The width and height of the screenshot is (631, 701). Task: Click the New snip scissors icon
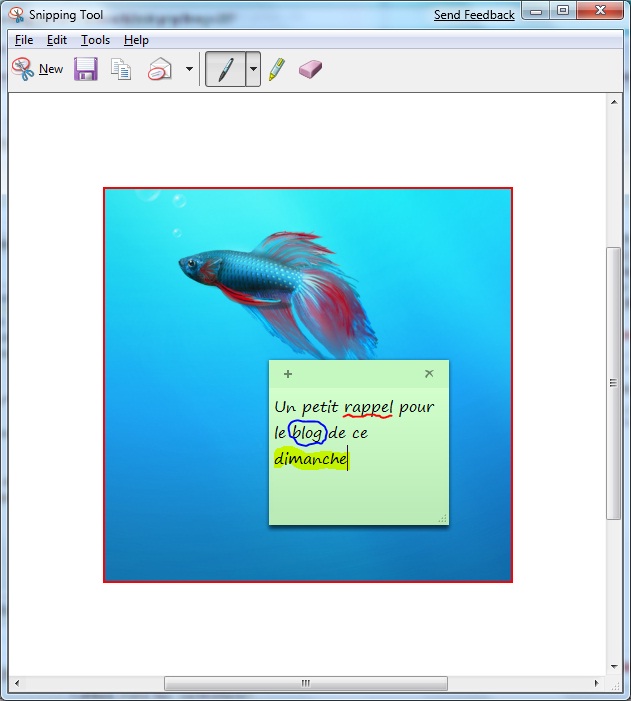tap(22, 69)
